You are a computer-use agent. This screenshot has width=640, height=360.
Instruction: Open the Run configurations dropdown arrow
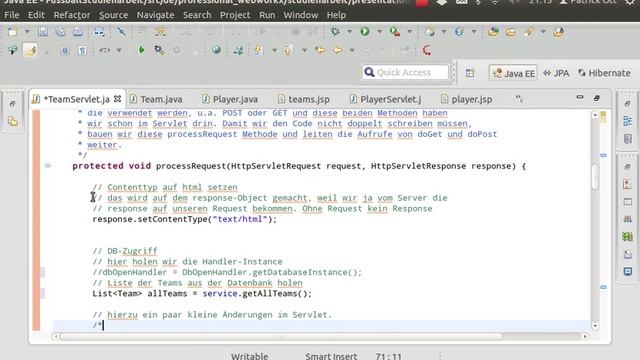tap(379, 32)
